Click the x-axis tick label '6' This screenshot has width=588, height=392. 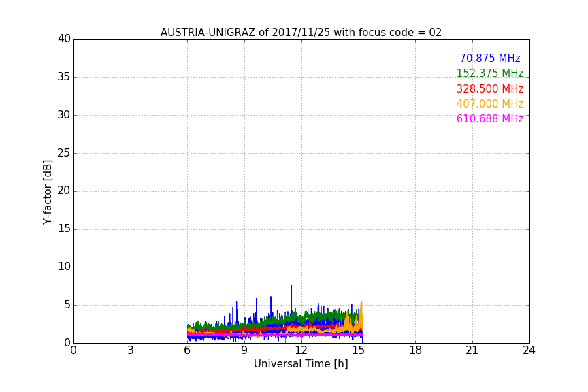(187, 350)
